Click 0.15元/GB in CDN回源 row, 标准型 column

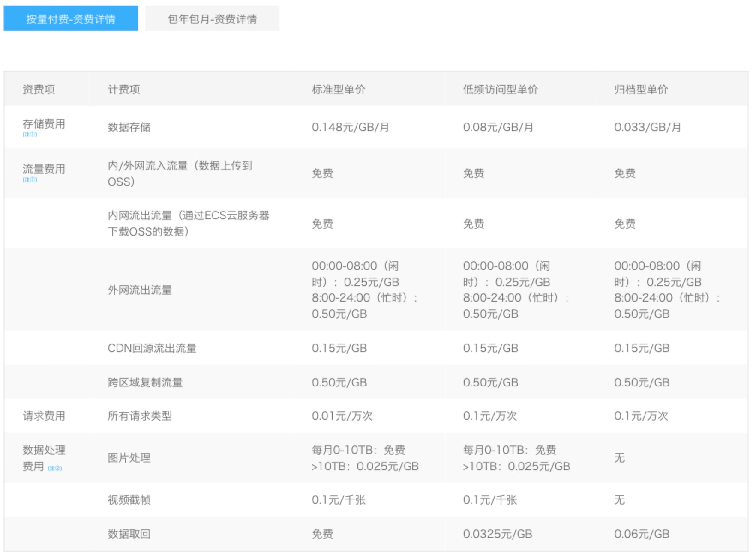(339, 348)
